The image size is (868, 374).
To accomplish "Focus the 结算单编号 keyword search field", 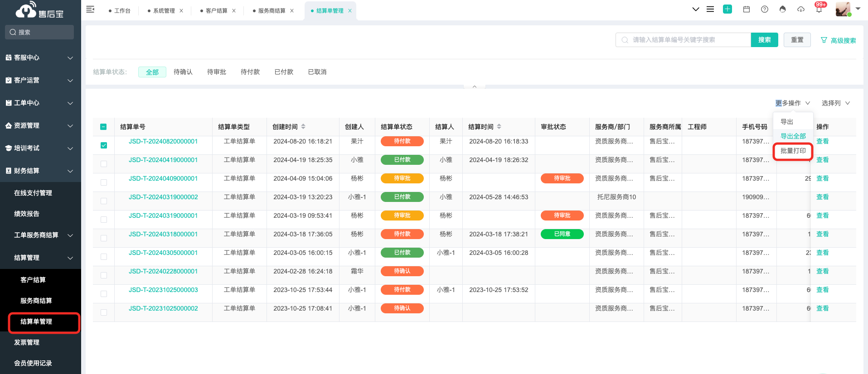I will [683, 40].
